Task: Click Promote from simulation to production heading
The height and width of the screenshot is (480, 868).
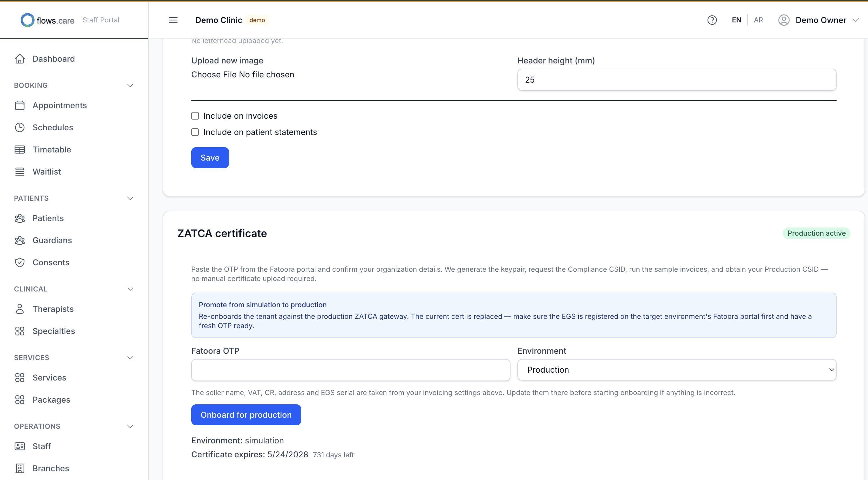Action: coord(262,305)
